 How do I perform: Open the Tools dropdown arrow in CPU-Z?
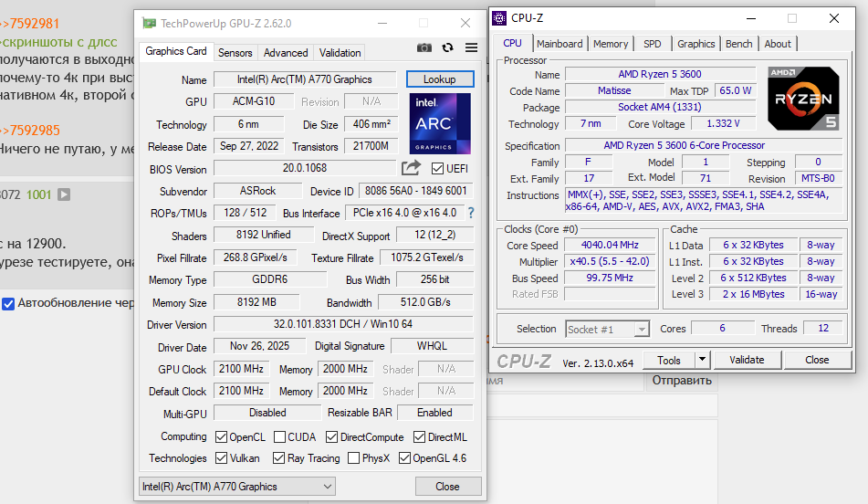pyautogui.click(x=702, y=360)
